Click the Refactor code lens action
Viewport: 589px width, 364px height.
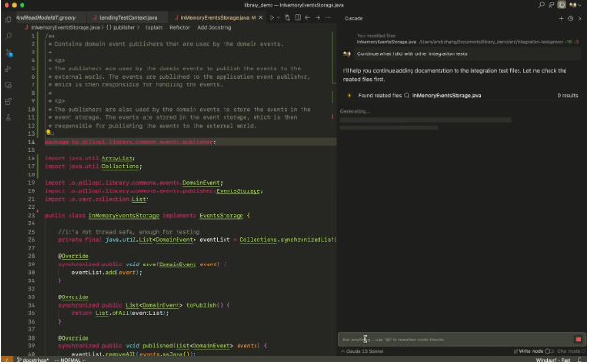point(180,28)
